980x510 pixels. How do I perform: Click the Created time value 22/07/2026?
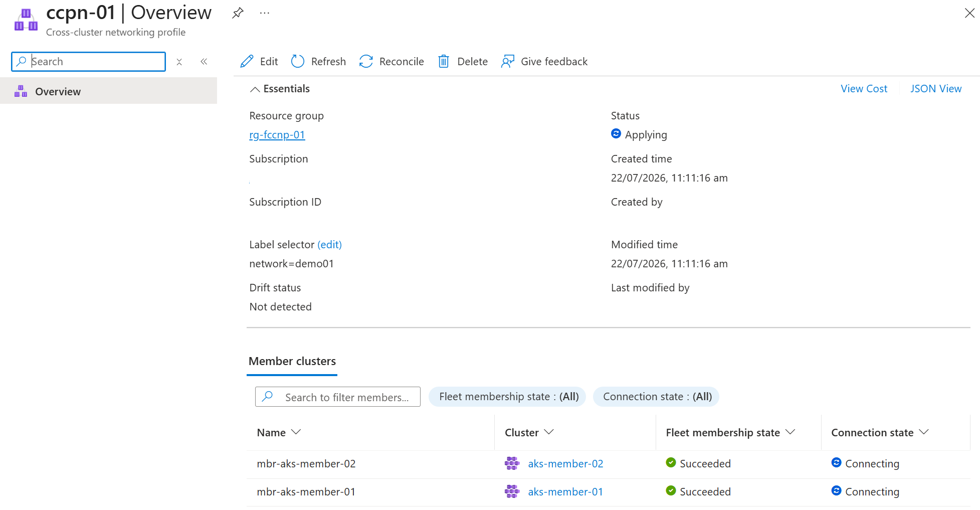point(669,178)
